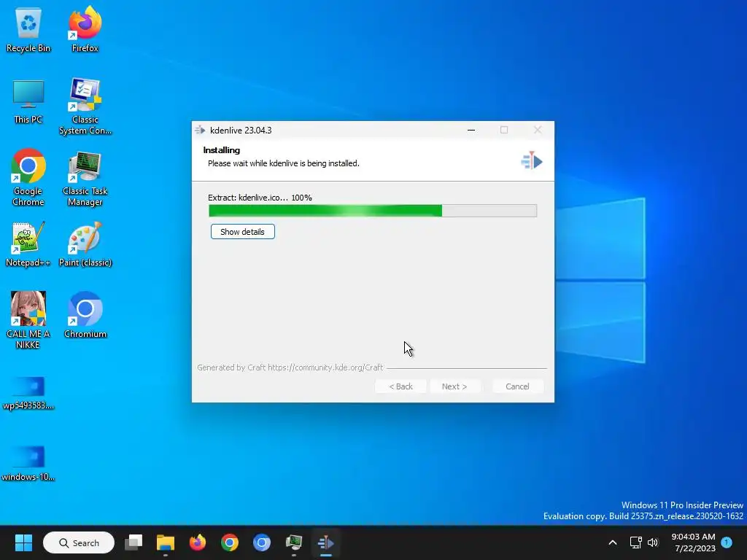Show hidden system tray icons
Image resolution: width=747 pixels, height=560 pixels.
point(613,542)
